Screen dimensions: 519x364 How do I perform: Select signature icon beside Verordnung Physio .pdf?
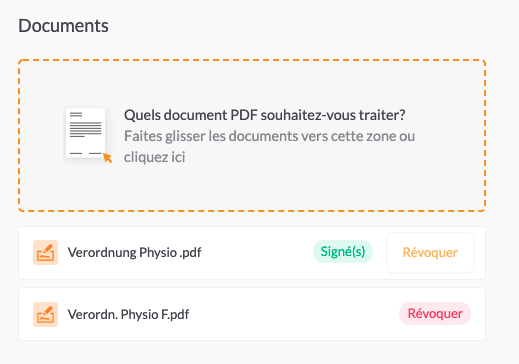[45, 252]
